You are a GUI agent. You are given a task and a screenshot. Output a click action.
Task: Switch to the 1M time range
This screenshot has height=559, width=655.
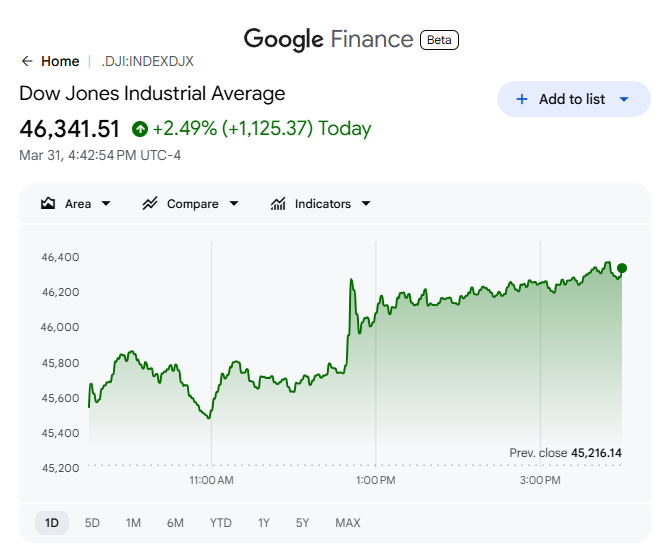(x=133, y=523)
